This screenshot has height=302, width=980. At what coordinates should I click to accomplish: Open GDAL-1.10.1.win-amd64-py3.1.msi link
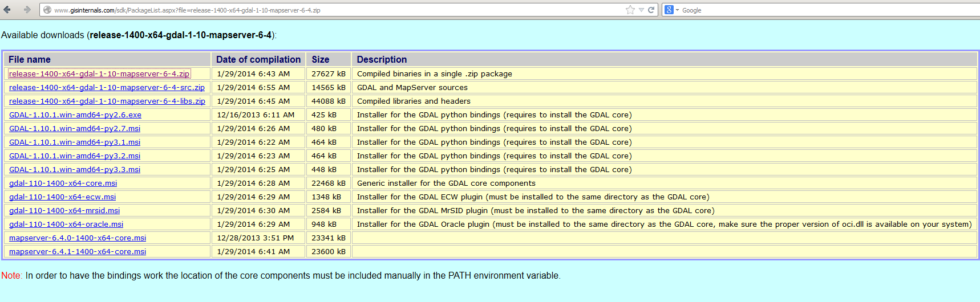click(x=75, y=142)
